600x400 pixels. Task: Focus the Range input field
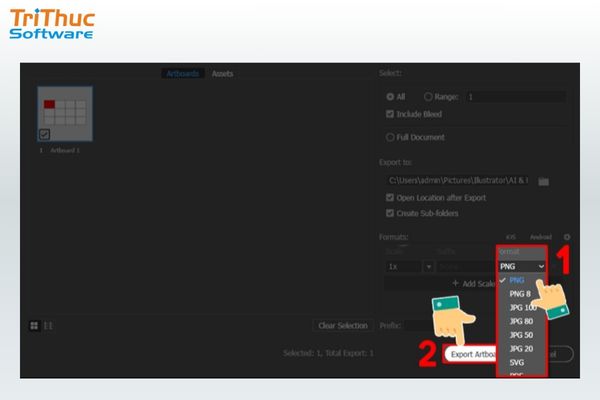pos(516,97)
